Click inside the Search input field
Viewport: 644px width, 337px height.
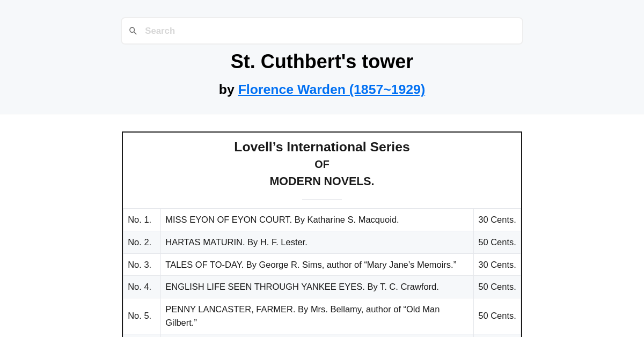(x=322, y=31)
